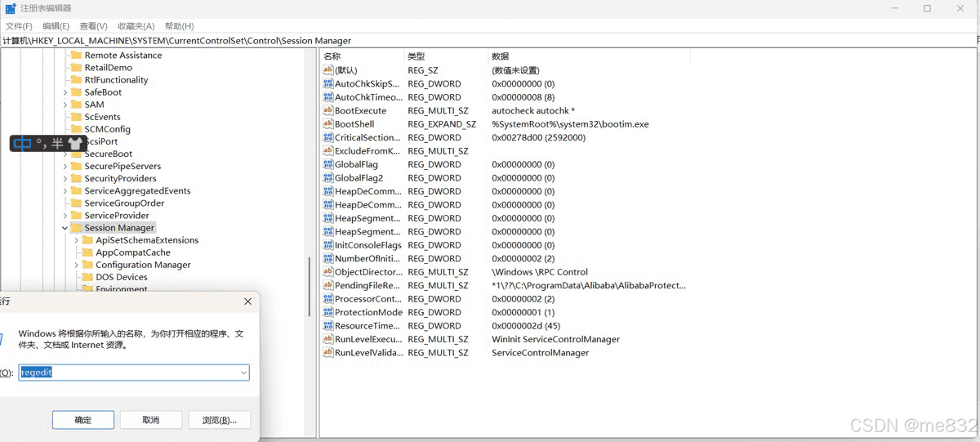Select the ProcessorCont... value row
The image size is (980, 442).
(x=506, y=299)
